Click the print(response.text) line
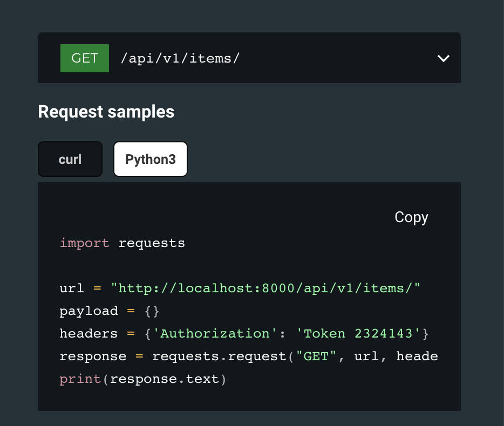 click(x=143, y=379)
